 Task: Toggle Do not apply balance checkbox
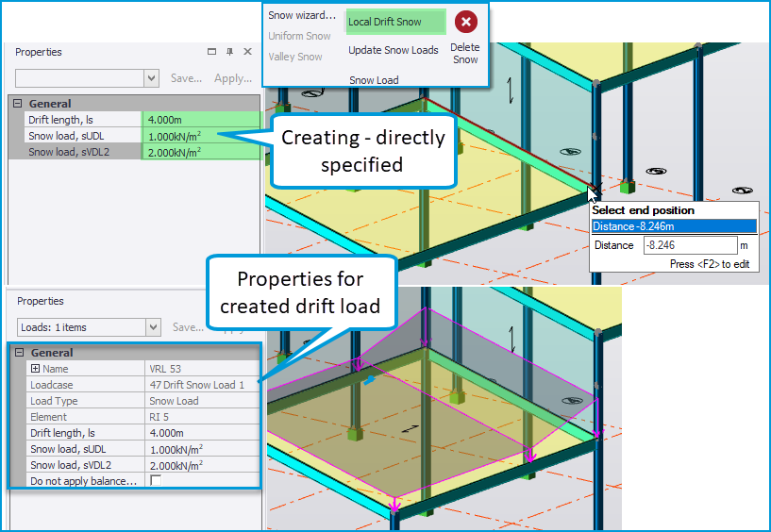click(x=155, y=481)
